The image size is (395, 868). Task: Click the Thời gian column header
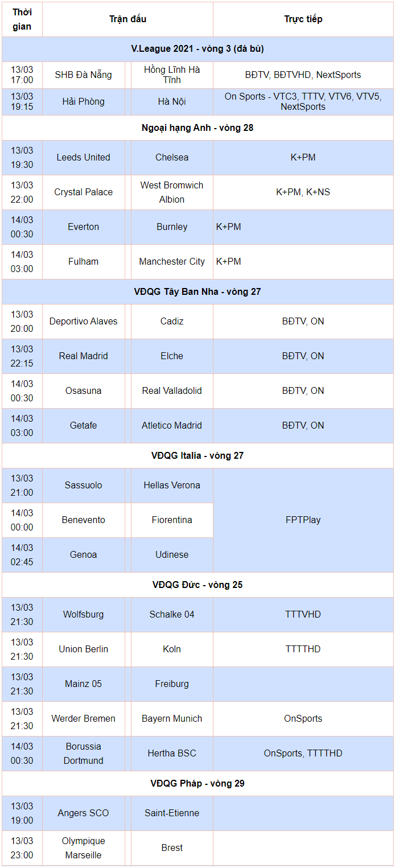point(22,19)
